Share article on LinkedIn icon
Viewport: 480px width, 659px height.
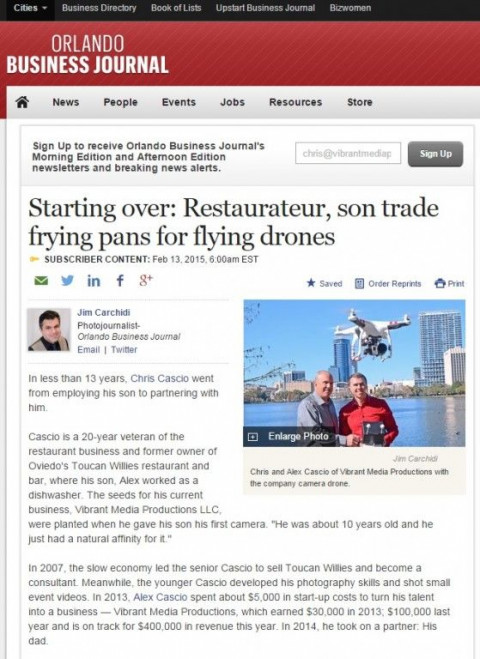click(x=94, y=280)
